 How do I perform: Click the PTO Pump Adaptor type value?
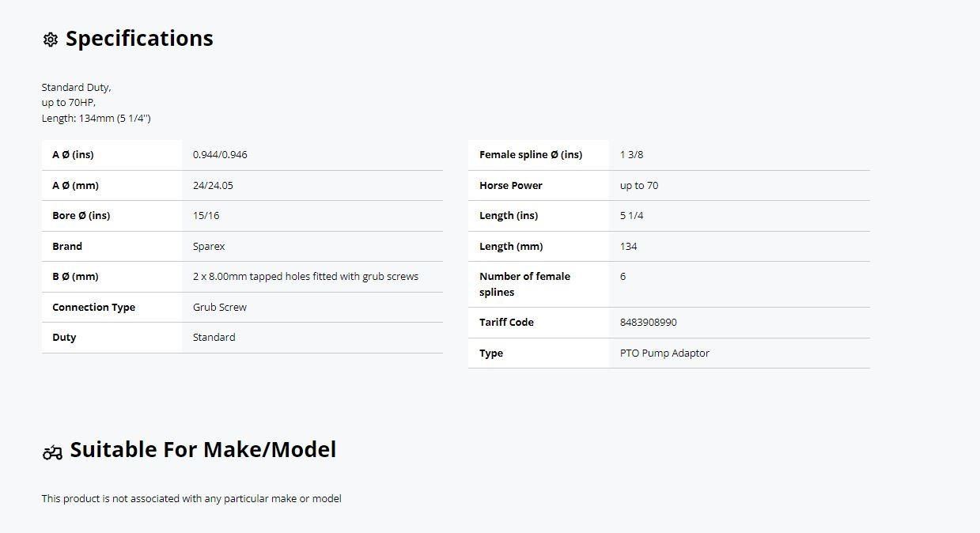(664, 353)
